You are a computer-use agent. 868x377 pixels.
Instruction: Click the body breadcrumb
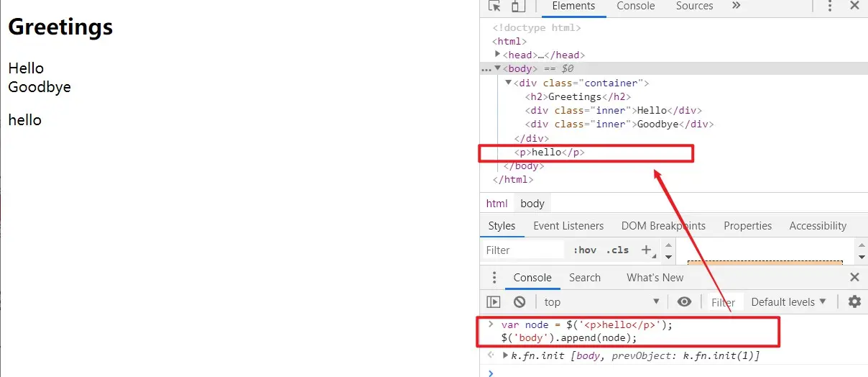click(532, 204)
